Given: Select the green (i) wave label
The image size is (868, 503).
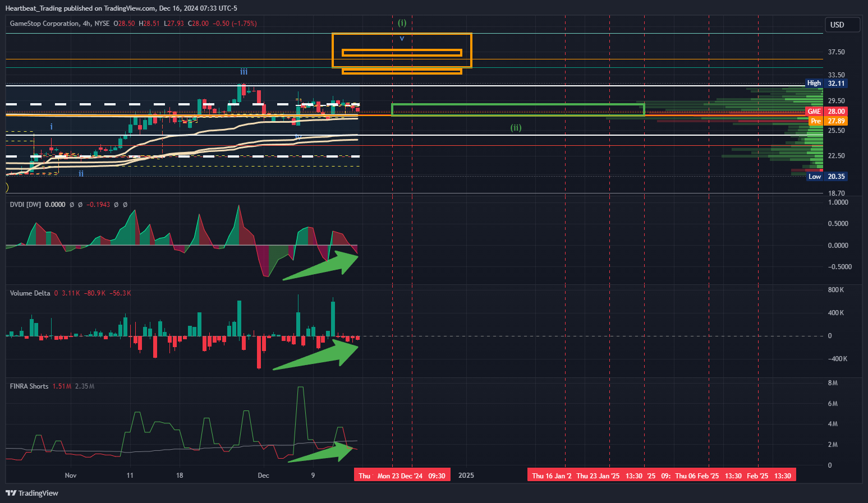Looking at the screenshot, I should pyautogui.click(x=402, y=23).
